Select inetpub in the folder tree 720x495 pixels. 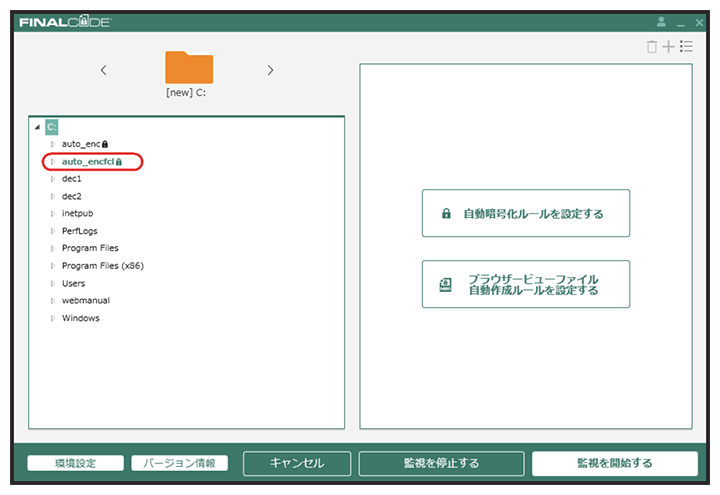pos(78,214)
